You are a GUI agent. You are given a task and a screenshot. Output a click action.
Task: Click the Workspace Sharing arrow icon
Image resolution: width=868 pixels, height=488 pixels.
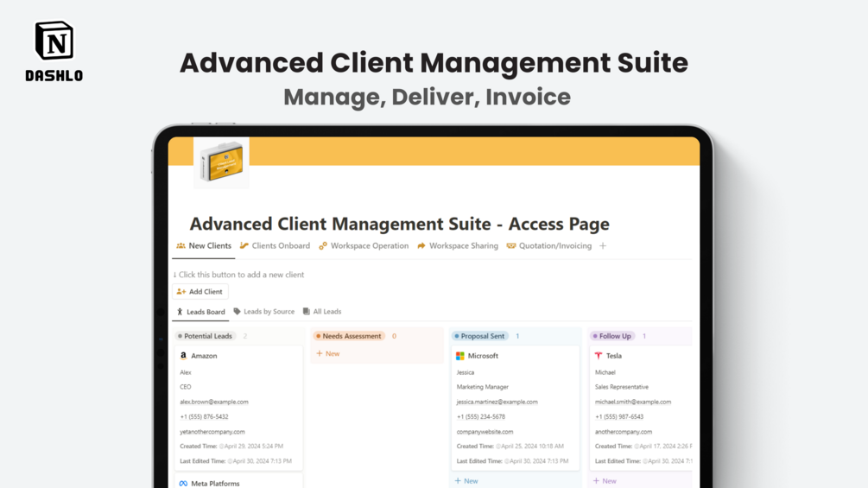click(x=421, y=245)
